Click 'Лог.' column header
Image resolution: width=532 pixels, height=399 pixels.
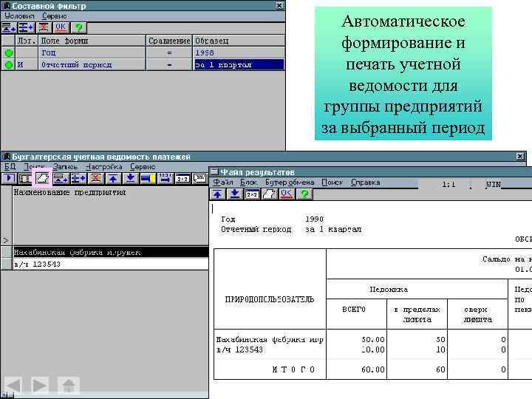coord(27,41)
